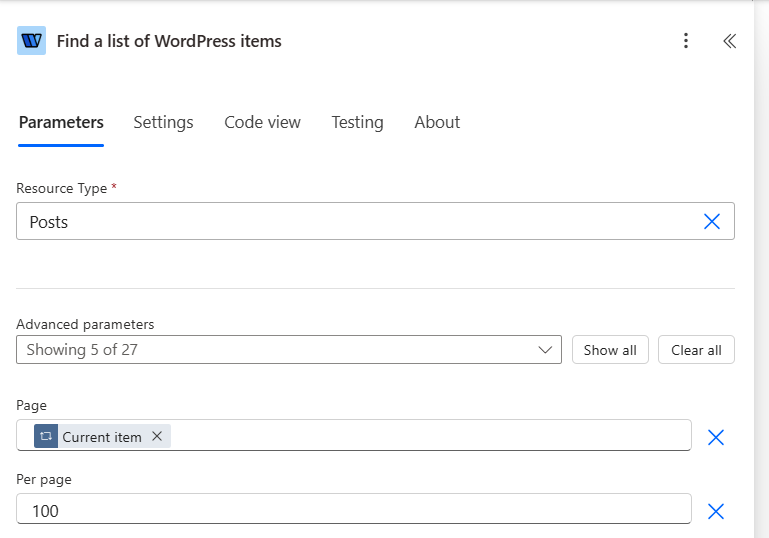Clear the Resource Type Posts value
Image resolution: width=769 pixels, height=538 pixels.
712,221
